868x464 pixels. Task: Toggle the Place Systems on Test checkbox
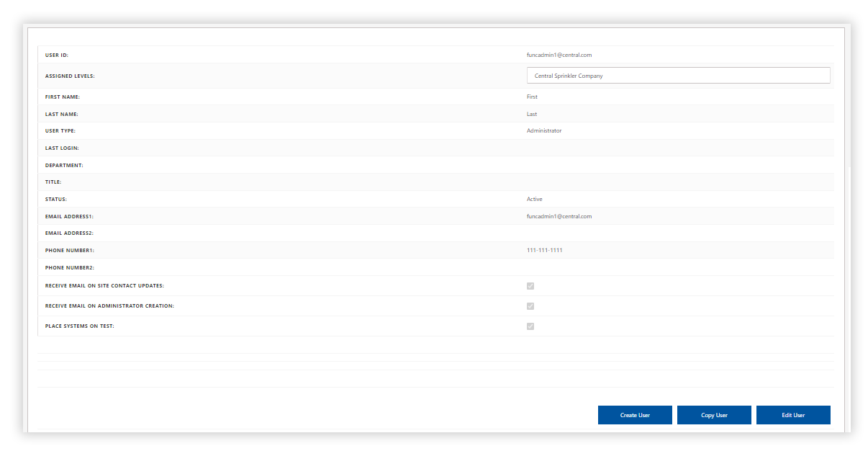pos(530,326)
